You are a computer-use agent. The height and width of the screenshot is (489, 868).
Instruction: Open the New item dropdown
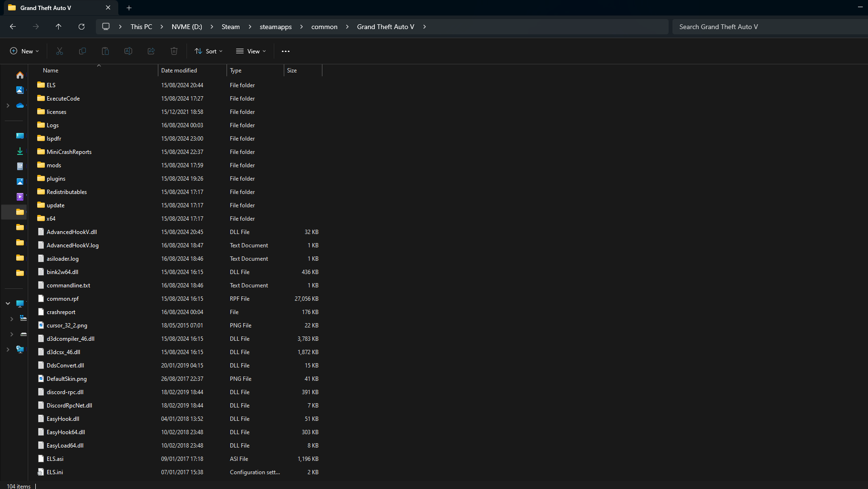[x=24, y=51]
